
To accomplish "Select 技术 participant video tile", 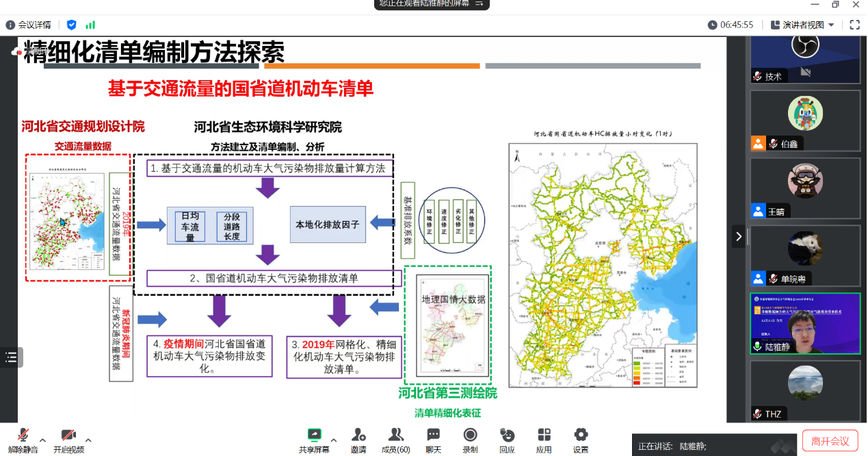I will (x=806, y=60).
